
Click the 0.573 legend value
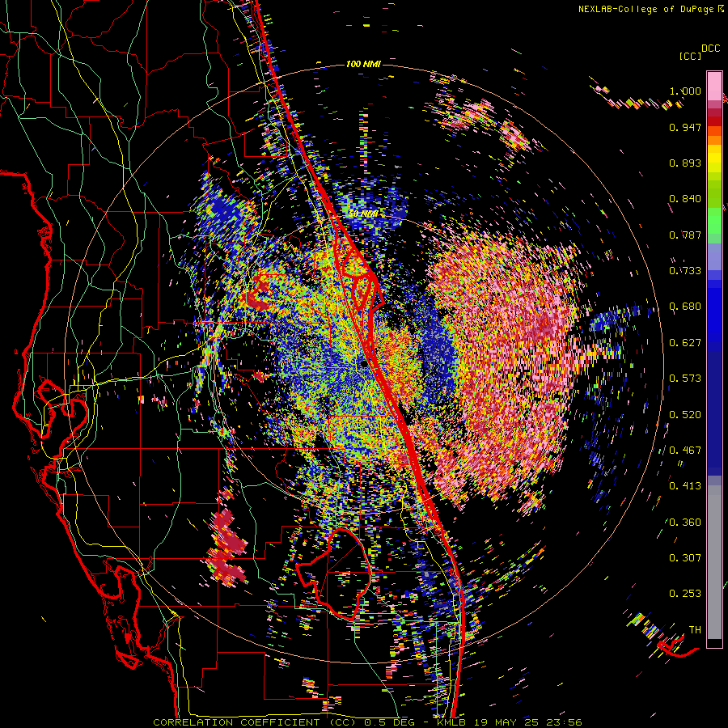click(685, 379)
